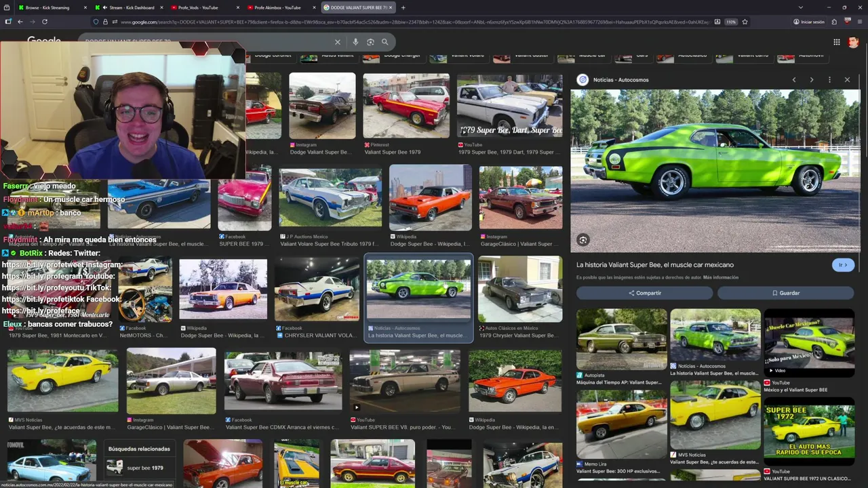Show previous image in the preview panel
This screenshot has width=868, height=488.
794,80
